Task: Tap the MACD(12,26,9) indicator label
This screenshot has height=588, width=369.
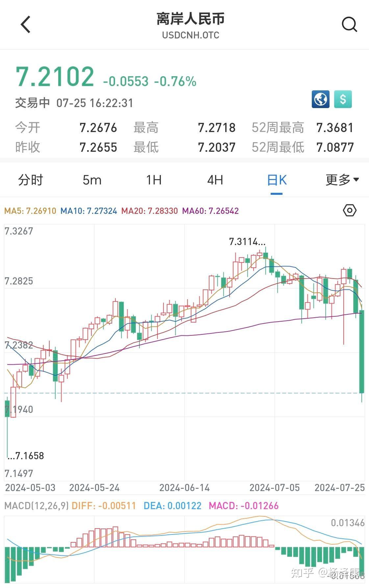Action: click(36, 506)
